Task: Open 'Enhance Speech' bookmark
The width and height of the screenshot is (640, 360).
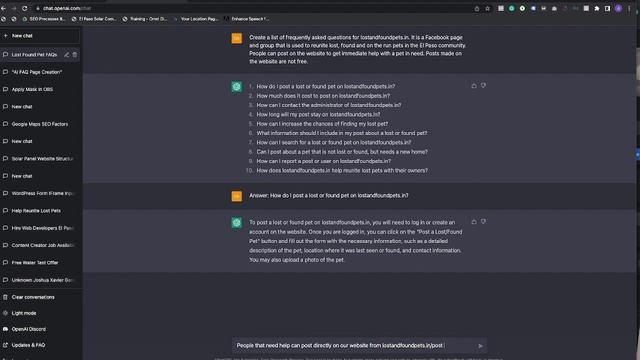Action: coord(247,19)
